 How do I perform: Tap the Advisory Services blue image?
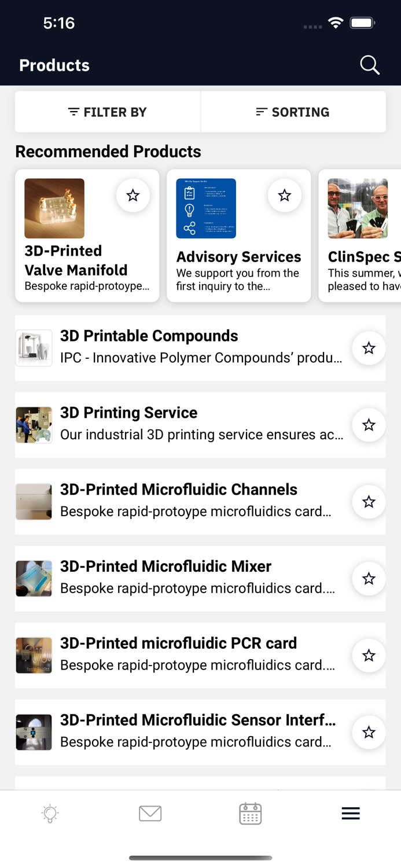tap(206, 208)
